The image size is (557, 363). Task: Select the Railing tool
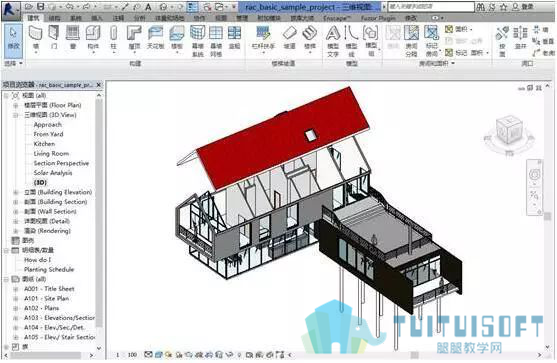click(x=263, y=38)
